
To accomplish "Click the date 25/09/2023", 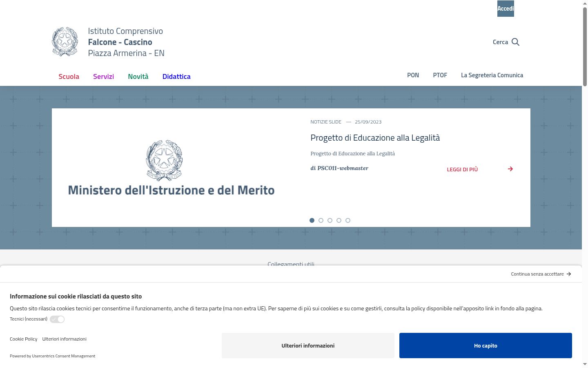I will click(x=368, y=122).
